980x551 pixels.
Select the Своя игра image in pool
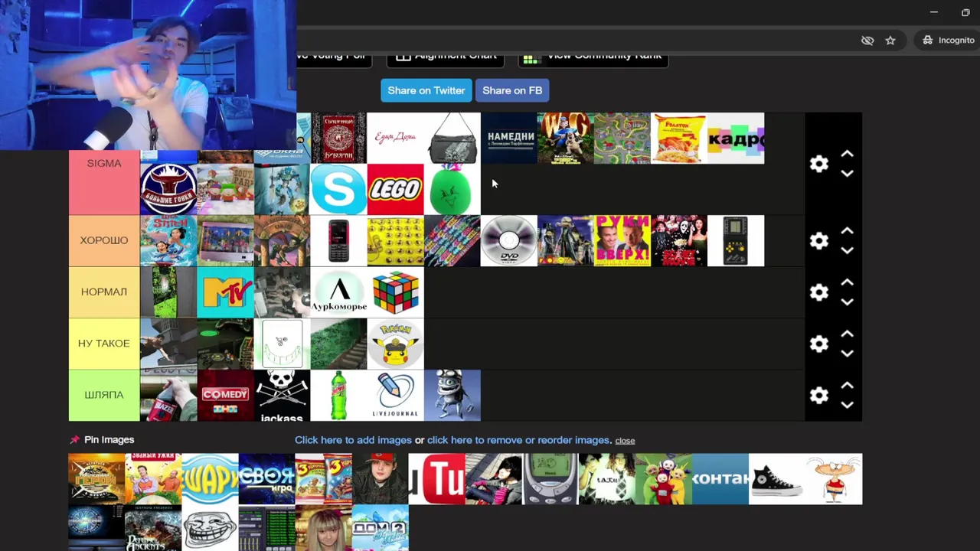[x=266, y=479]
